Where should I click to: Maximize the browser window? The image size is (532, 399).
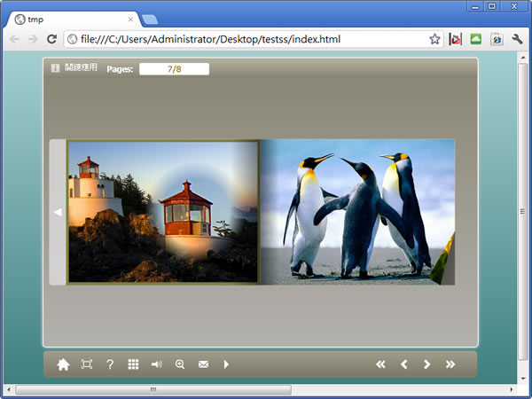click(492, 6)
